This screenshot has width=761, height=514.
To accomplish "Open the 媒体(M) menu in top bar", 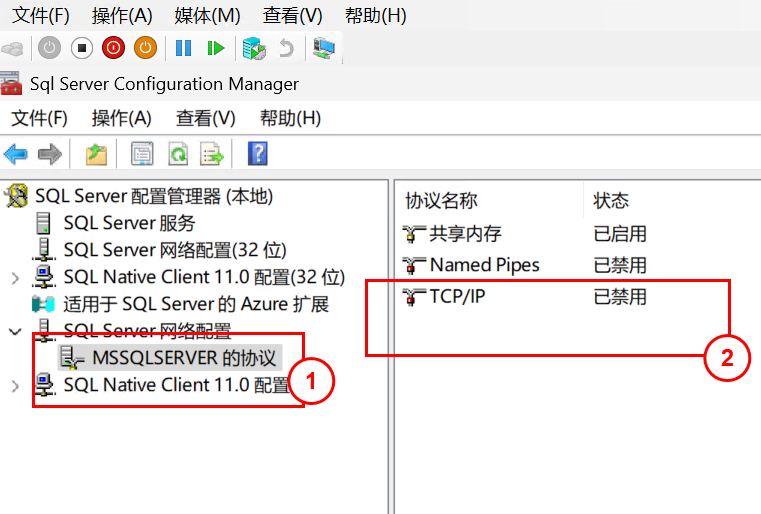I will 207,16.
